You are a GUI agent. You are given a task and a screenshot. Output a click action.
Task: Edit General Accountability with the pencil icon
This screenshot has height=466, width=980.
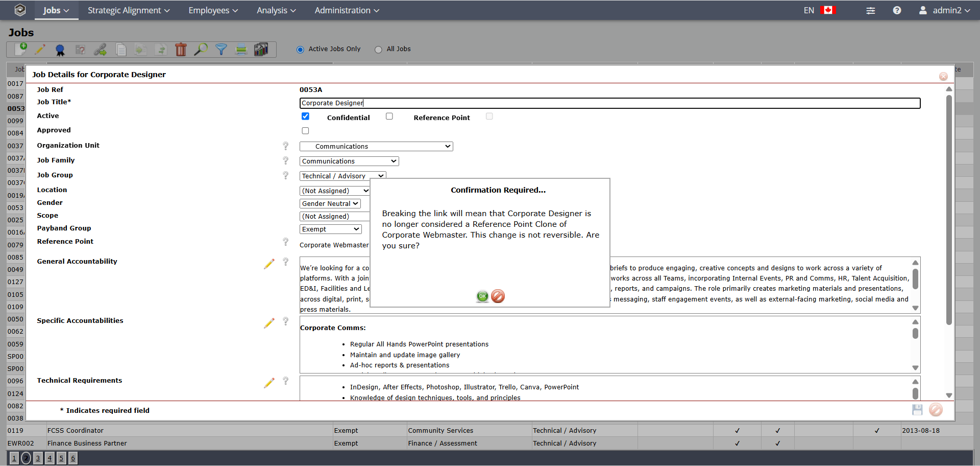269,264
